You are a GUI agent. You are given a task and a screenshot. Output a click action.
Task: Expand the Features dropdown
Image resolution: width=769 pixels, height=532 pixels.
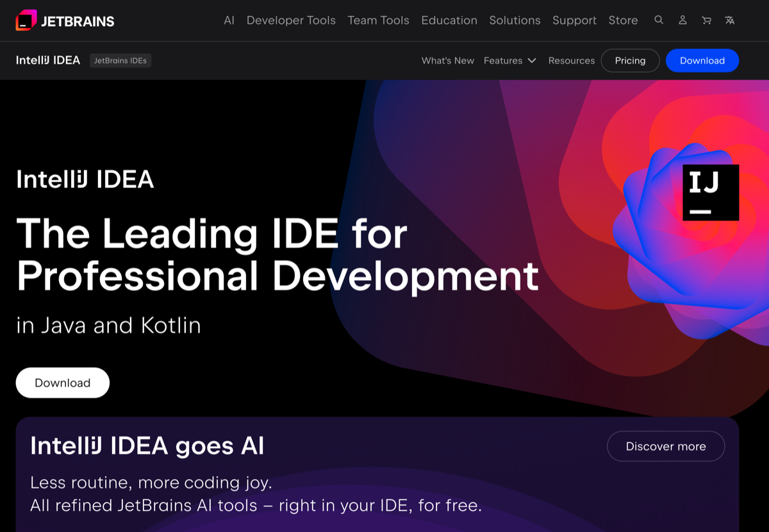510,60
